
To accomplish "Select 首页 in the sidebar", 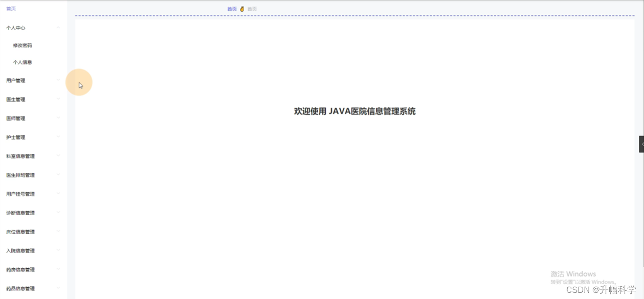I will [10, 8].
